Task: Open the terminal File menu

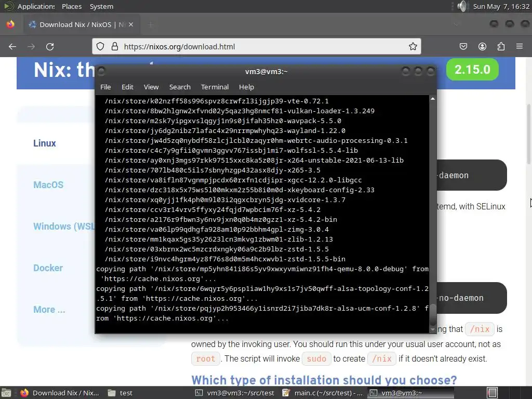Action: pos(105,87)
